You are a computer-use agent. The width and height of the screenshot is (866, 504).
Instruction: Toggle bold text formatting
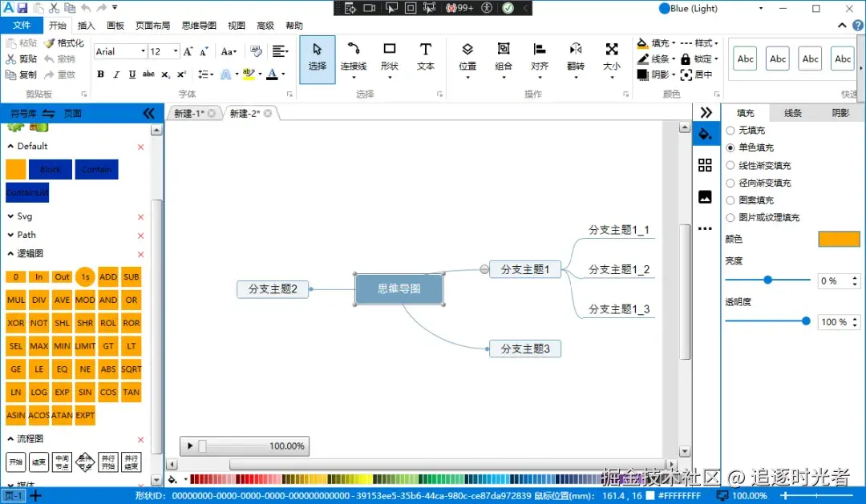(x=100, y=74)
